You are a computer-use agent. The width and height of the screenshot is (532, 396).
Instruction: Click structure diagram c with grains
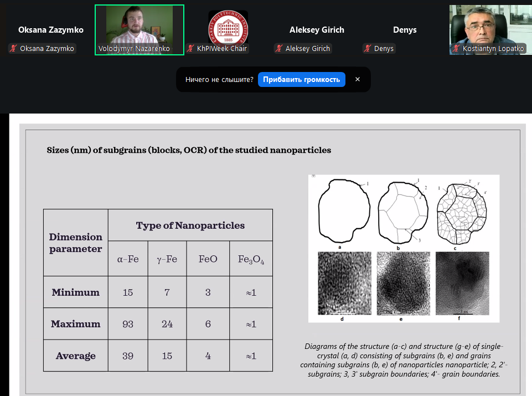point(462,214)
